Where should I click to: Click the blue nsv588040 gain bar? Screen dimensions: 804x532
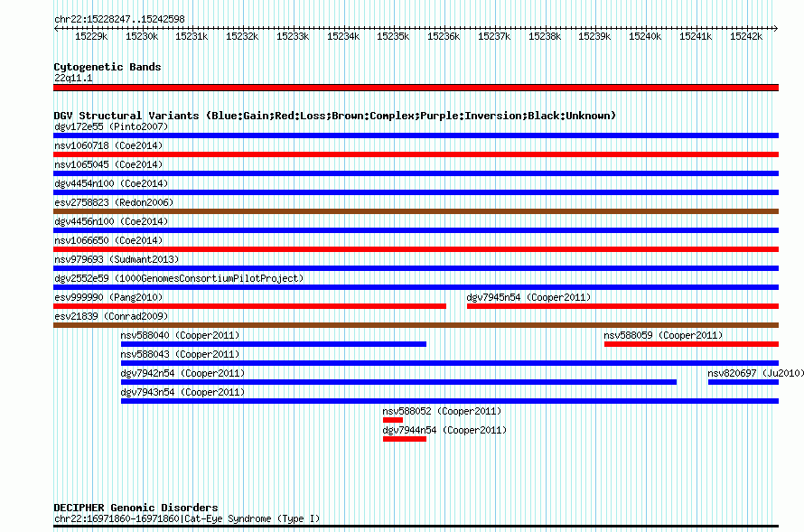pos(274,344)
